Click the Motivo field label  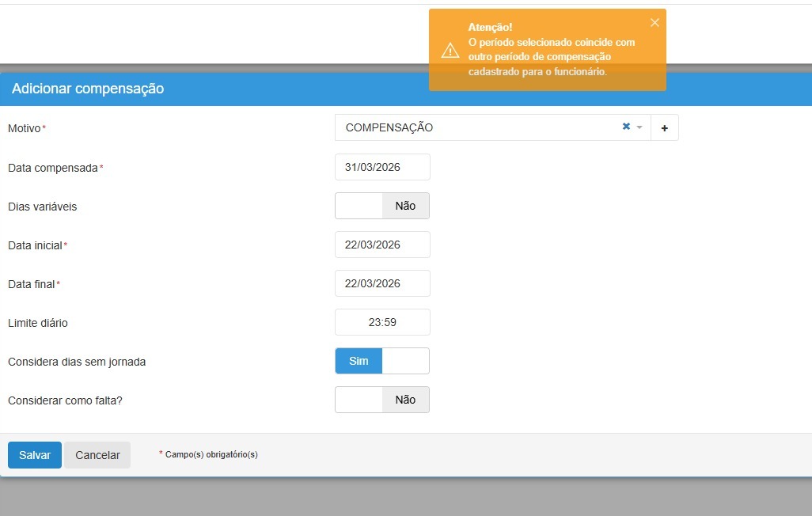coord(24,128)
